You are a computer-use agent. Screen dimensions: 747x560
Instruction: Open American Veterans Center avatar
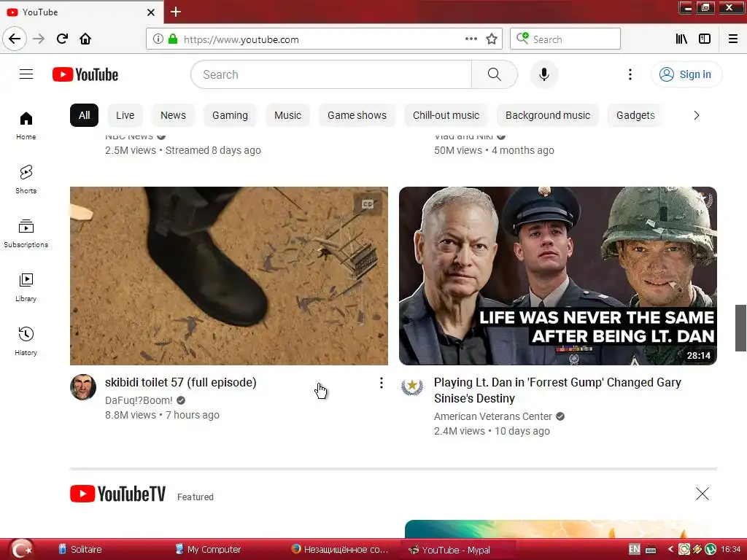[412, 386]
